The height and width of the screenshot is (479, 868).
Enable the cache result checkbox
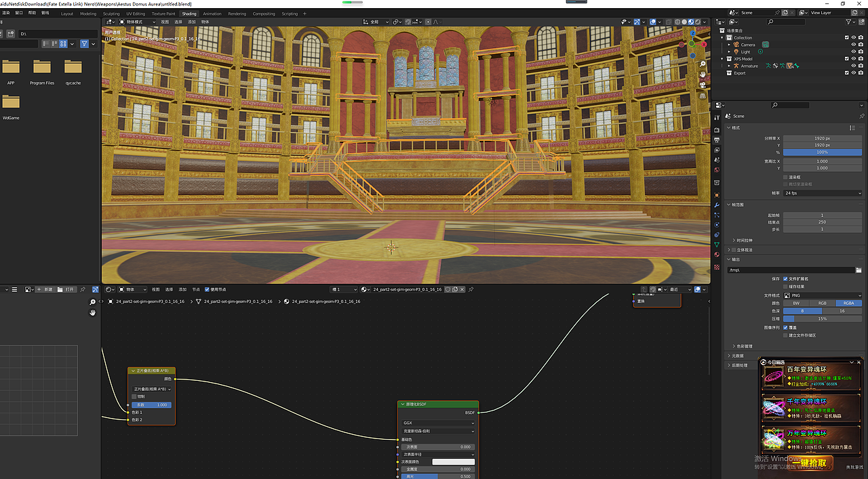(x=785, y=286)
